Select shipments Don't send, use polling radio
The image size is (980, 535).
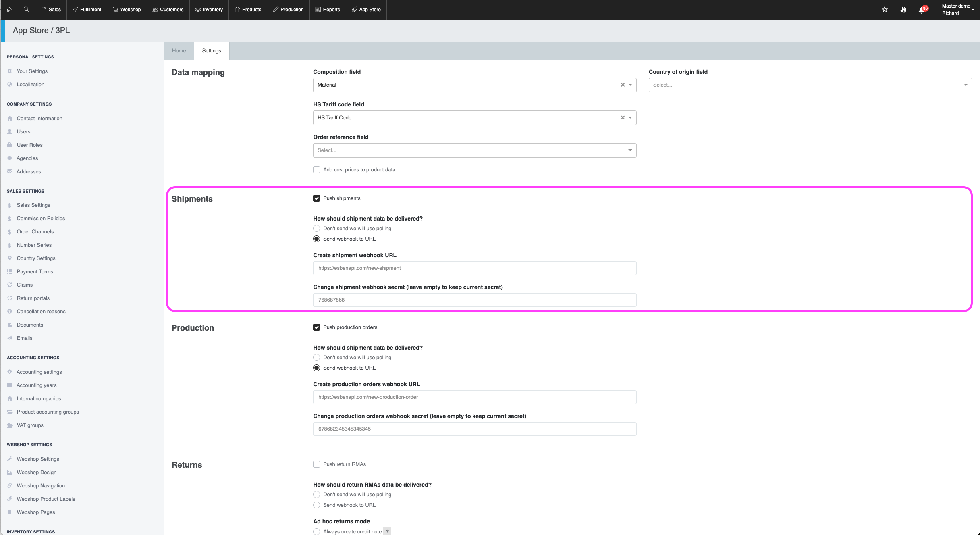pyautogui.click(x=317, y=229)
